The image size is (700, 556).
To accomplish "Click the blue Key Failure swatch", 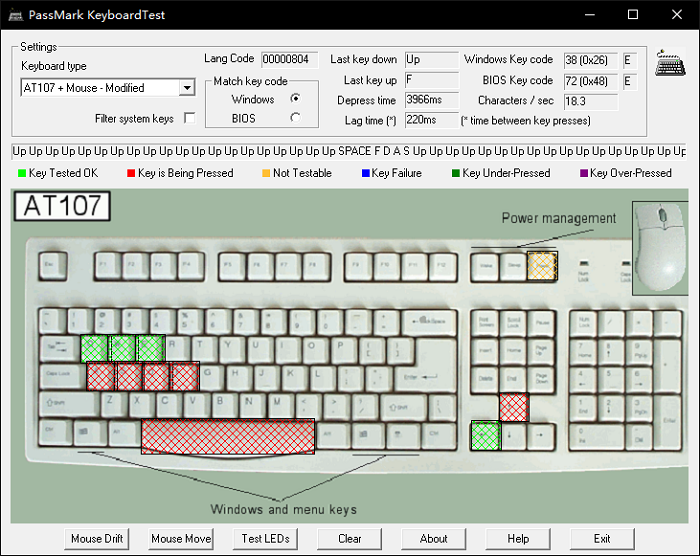I will click(x=366, y=173).
